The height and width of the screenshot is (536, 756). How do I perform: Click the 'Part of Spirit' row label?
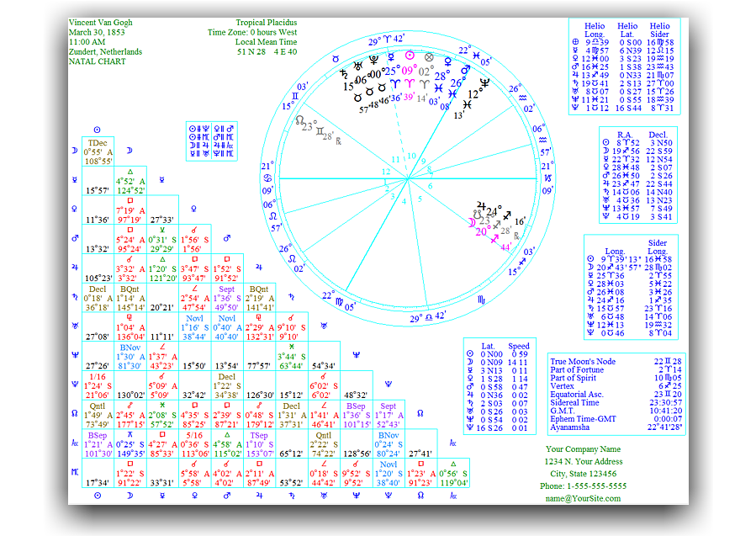[x=574, y=378]
